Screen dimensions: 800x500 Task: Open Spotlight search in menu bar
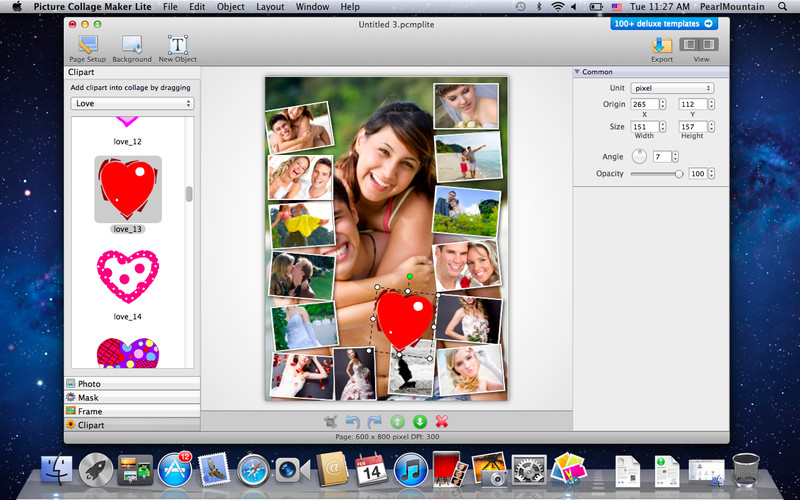click(783, 7)
